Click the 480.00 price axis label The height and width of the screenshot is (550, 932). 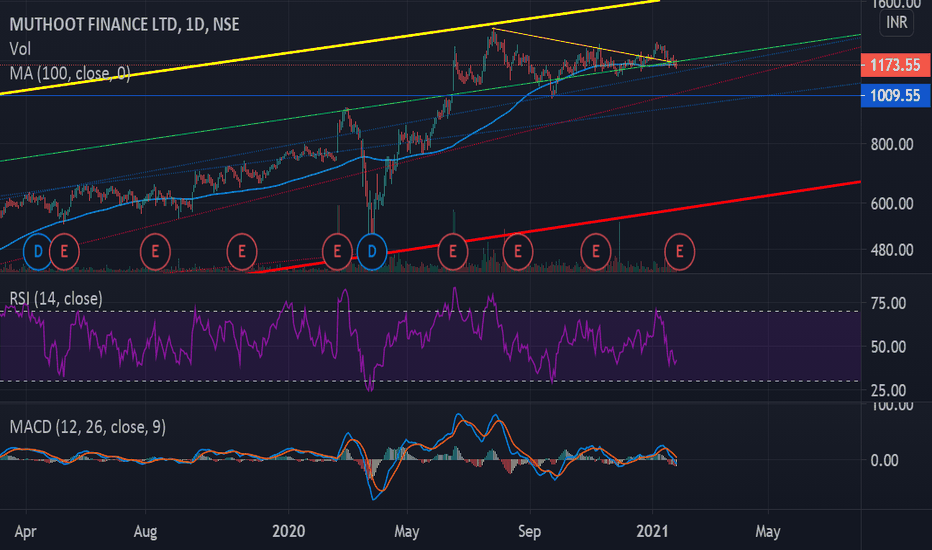892,250
